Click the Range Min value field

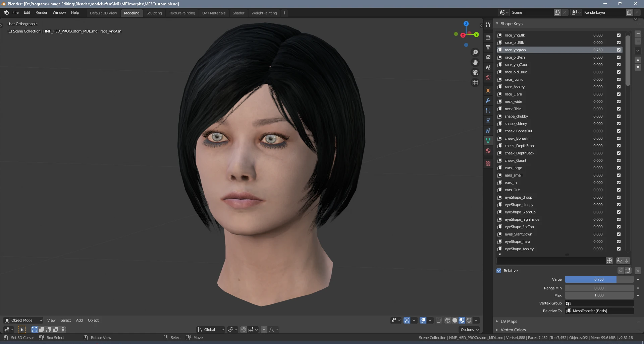599,288
